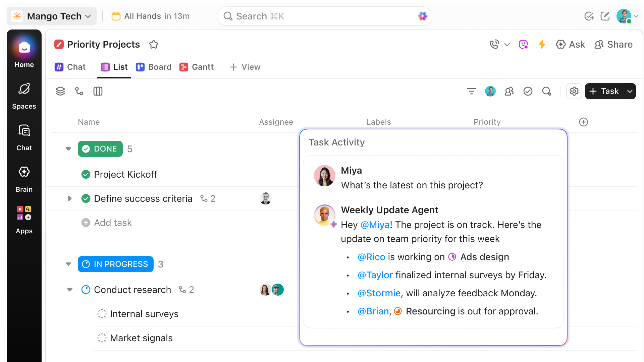The width and height of the screenshot is (644, 362).
Task: Toggle Market signals task status circle
Action: click(102, 338)
